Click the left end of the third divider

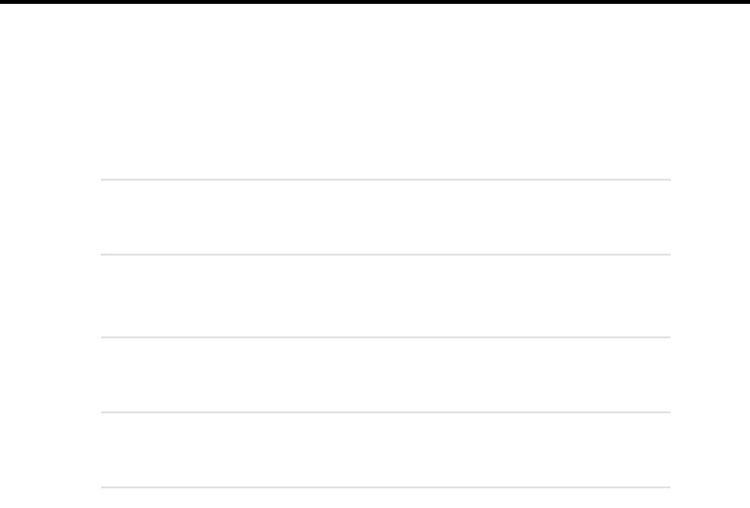pos(104,337)
